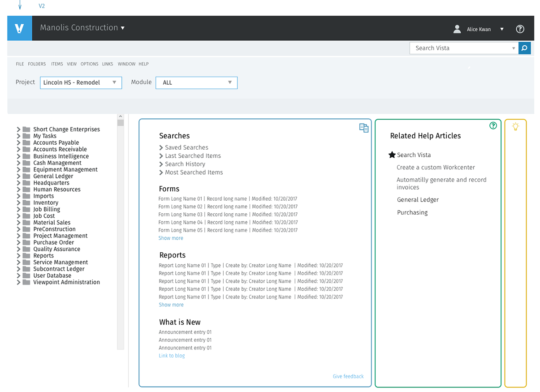Click the search magnifier button
This screenshot has height=392, width=540.
pos(525,48)
